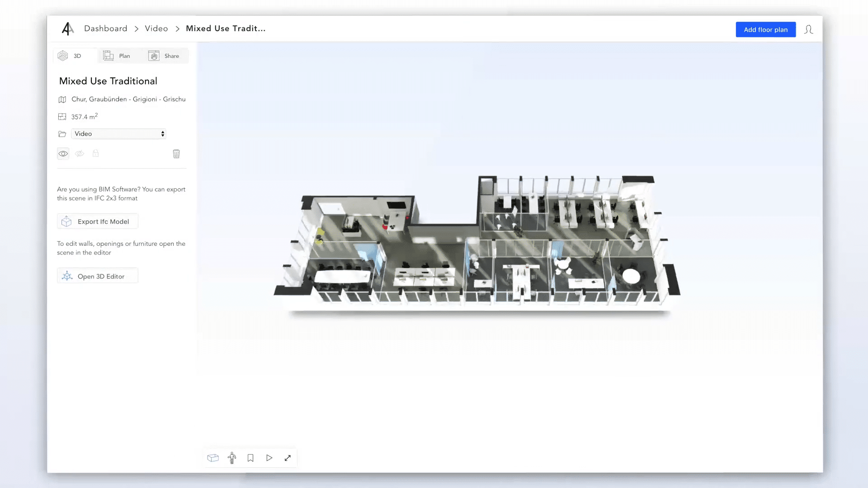Open the Share tab
Viewport: 868px width, 488px height.
point(164,56)
